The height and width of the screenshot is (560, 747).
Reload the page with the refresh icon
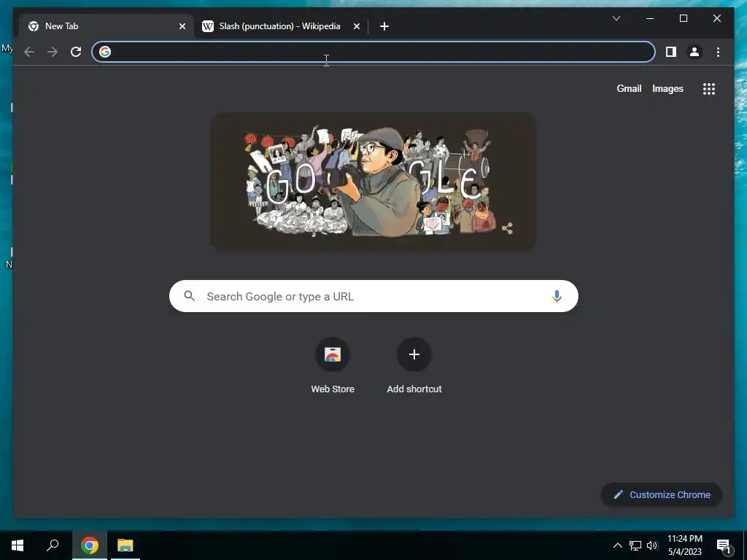(x=76, y=52)
